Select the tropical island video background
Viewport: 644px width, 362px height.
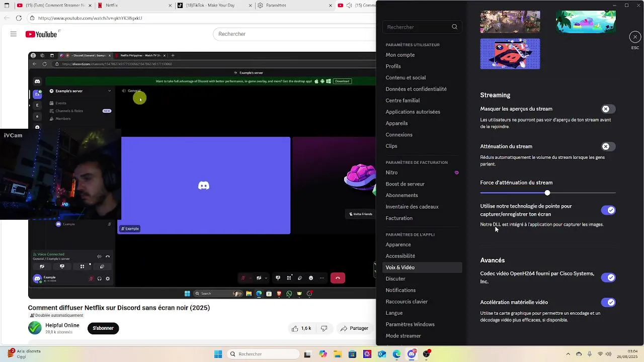click(x=586, y=22)
